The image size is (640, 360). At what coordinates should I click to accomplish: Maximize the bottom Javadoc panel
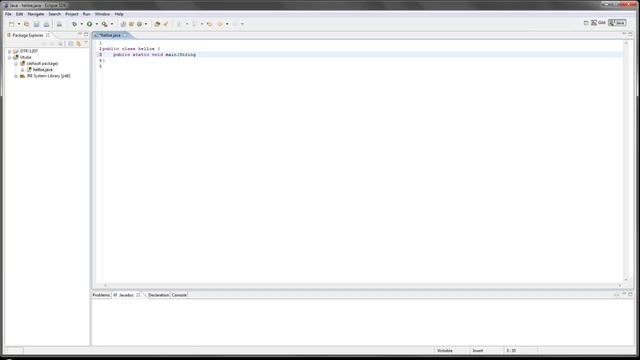(630, 294)
